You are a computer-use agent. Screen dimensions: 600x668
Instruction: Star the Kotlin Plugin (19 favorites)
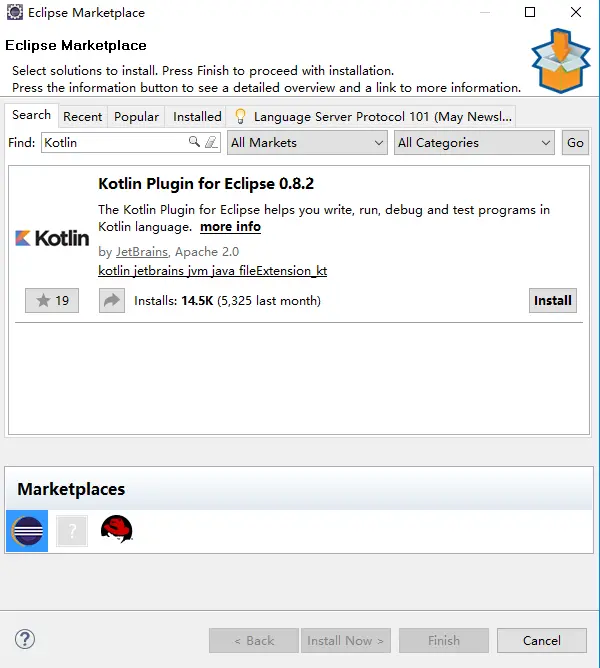pos(52,300)
